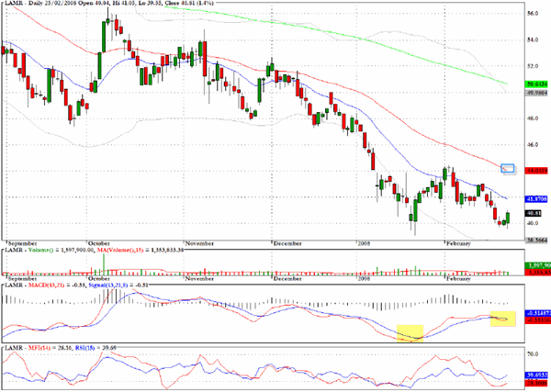551x392 pixels.
Task: Click the blue MACD signal value tag
Action: point(537,313)
